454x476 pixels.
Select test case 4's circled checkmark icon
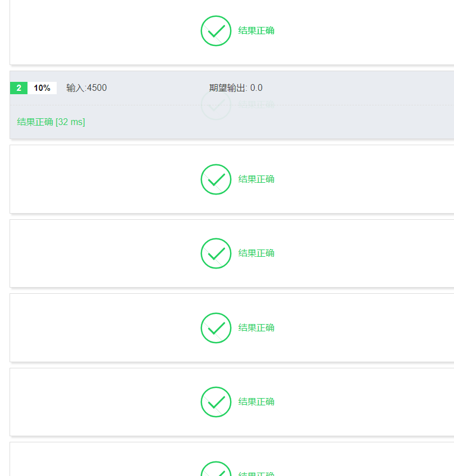[x=216, y=253]
